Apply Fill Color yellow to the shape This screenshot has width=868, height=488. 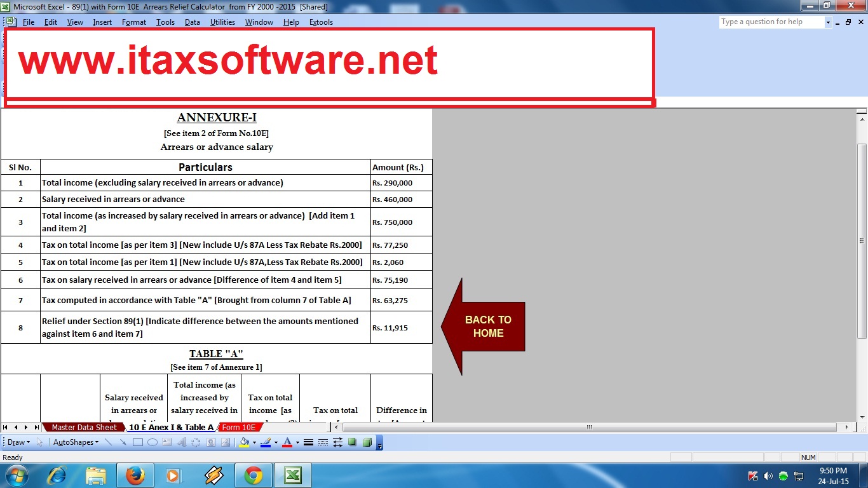[x=245, y=442]
